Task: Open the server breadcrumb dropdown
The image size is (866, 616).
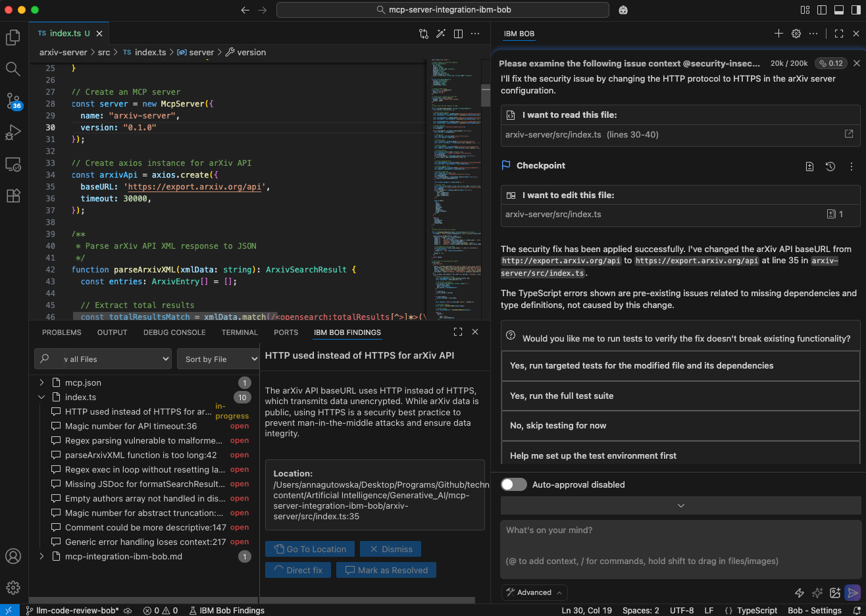Action: click(195, 52)
